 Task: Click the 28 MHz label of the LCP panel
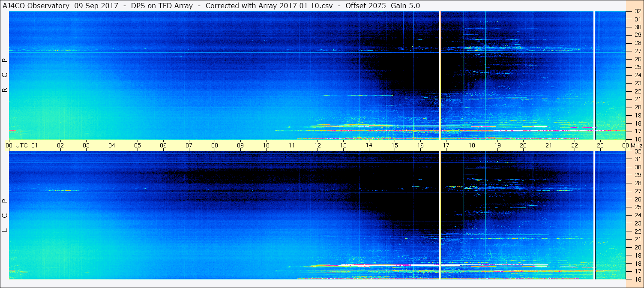click(x=638, y=183)
